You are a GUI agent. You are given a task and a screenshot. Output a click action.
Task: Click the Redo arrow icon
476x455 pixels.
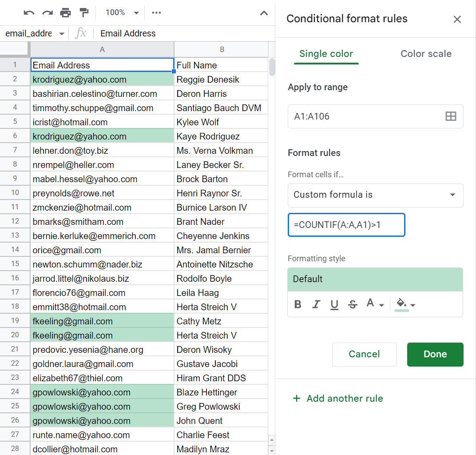coord(47,13)
